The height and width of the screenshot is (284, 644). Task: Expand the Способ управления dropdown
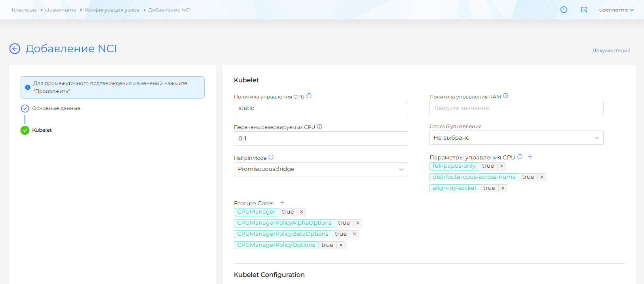(516, 138)
